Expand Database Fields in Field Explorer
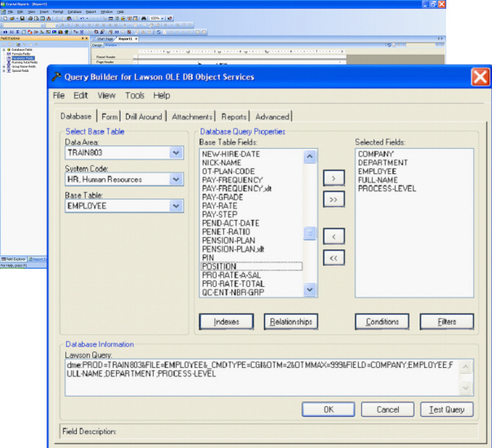This screenshot has width=492, height=448. [4, 50]
